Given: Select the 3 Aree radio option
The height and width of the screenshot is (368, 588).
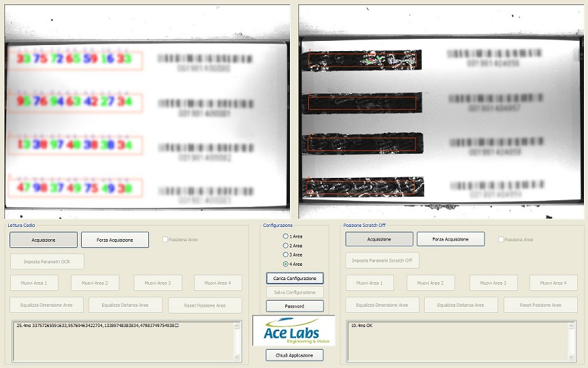Looking at the screenshot, I should 285,255.
